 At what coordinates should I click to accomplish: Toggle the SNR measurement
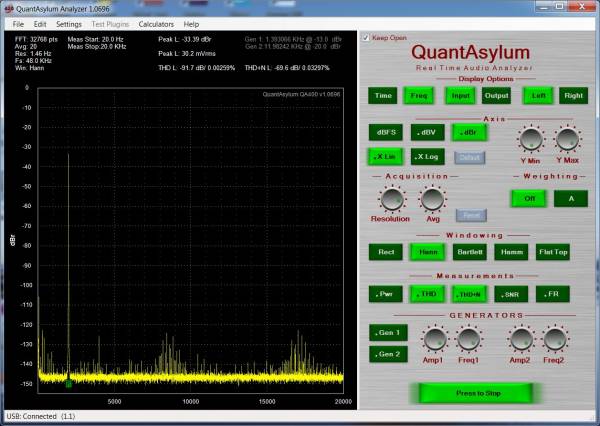point(511,294)
